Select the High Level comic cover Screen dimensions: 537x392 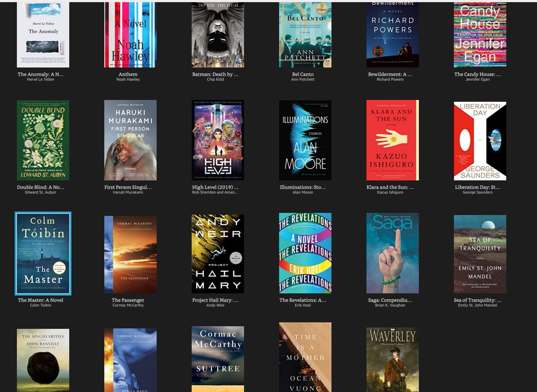(217, 141)
